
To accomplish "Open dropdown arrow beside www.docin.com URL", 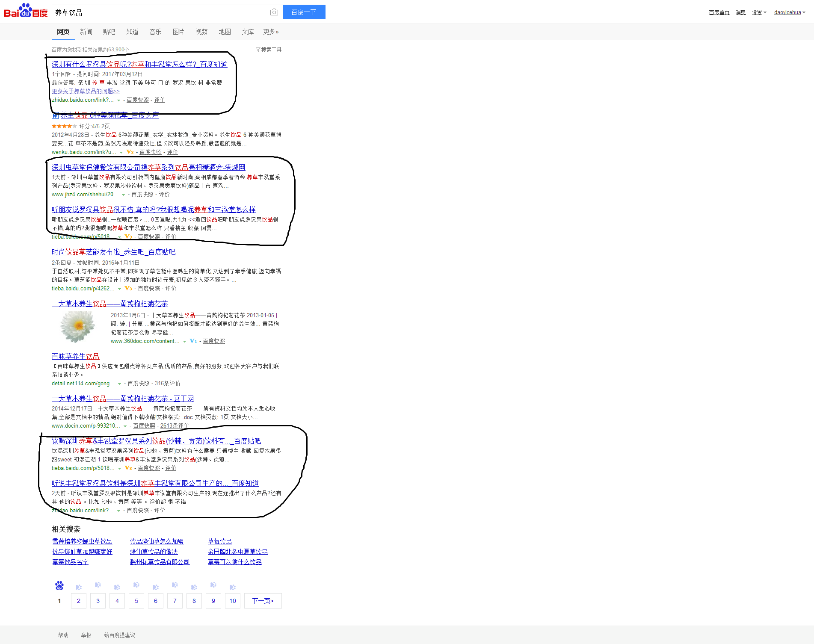I will [125, 426].
